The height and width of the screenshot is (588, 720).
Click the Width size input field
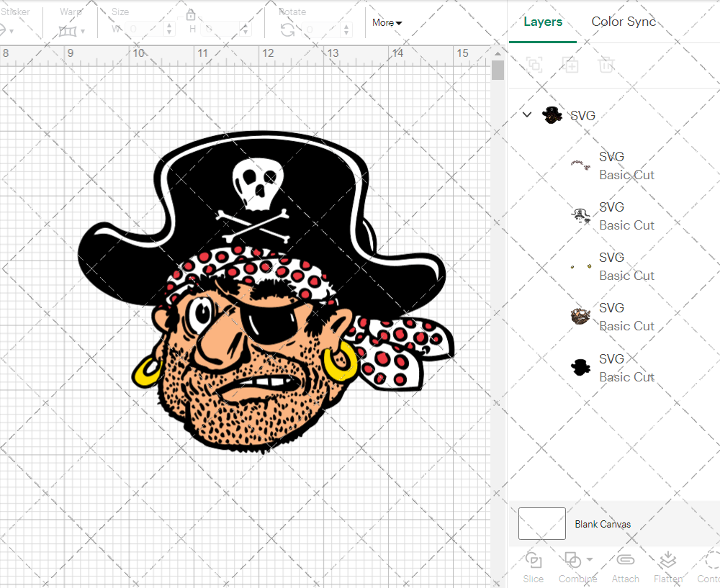[145, 30]
